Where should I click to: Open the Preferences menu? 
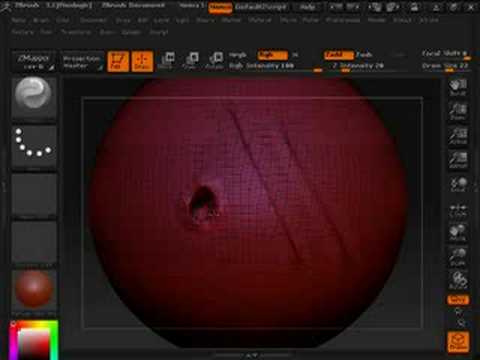[x=343, y=20]
